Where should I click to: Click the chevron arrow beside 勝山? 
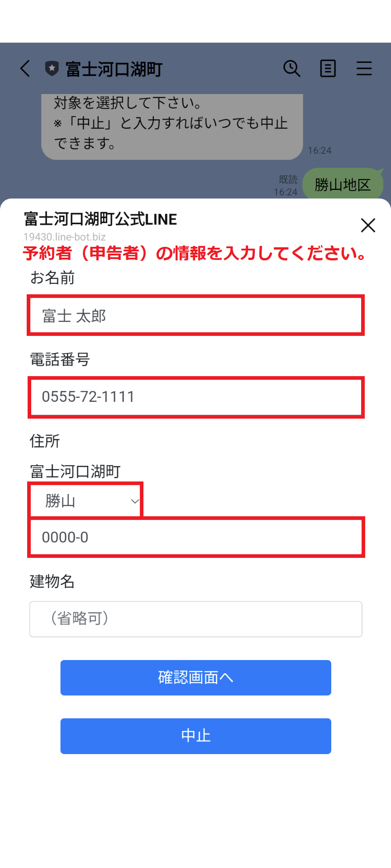coord(134,501)
